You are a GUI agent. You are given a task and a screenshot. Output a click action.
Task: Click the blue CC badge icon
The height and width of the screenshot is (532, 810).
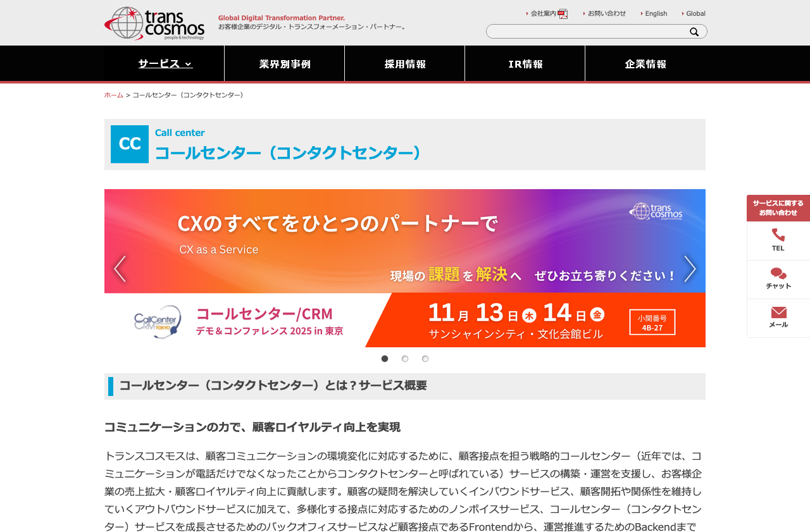(x=130, y=144)
